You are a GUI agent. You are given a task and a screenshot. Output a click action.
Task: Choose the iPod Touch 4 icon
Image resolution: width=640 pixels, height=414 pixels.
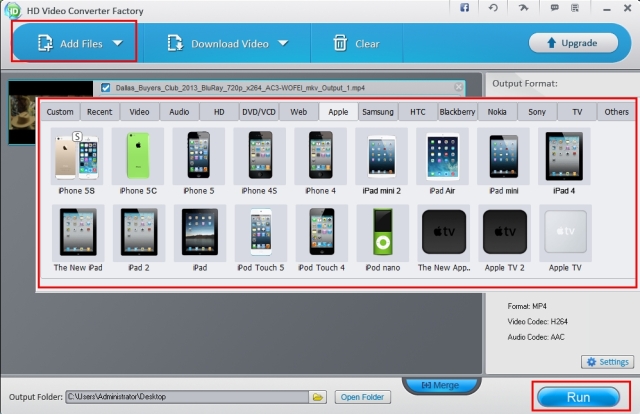coord(322,233)
